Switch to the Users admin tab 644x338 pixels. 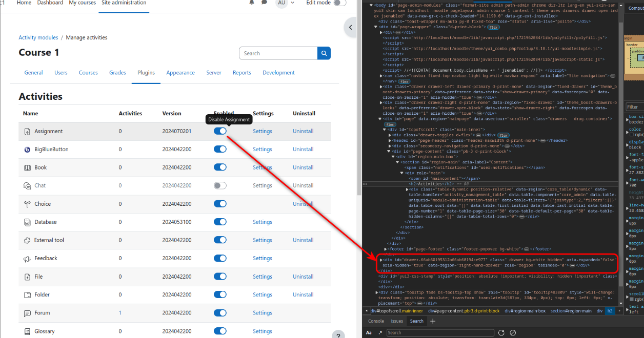point(61,73)
